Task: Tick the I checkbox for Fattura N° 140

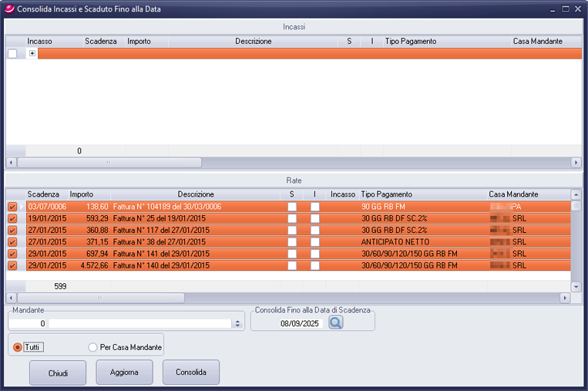Action: 315,265
